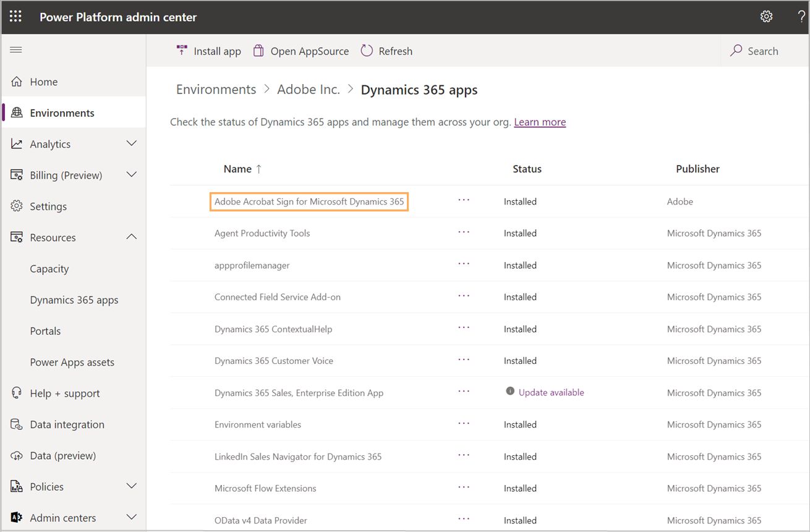
Task: Open Portals under Resources
Action: [46, 331]
